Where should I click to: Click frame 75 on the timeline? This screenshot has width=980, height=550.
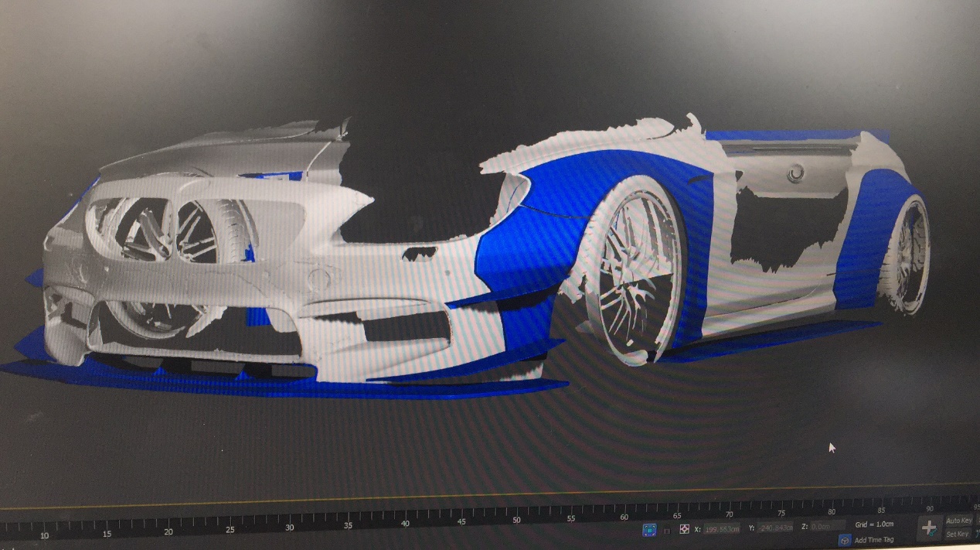(x=781, y=513)
